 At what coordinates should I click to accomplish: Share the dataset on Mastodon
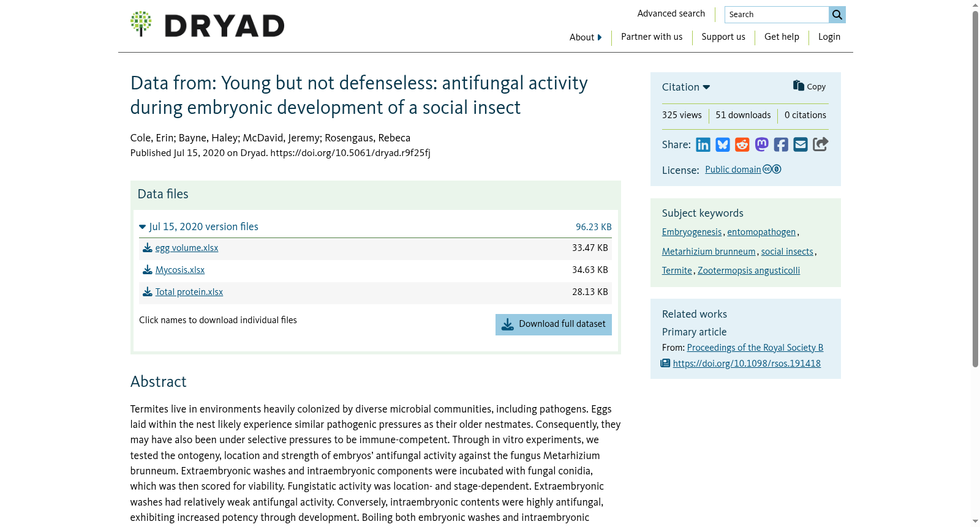click(761, 144)
